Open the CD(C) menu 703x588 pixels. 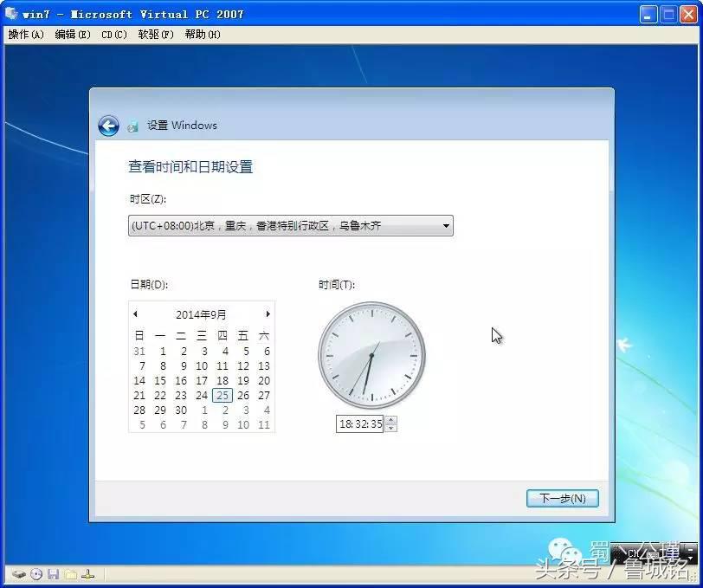click(x=113, y=35)
